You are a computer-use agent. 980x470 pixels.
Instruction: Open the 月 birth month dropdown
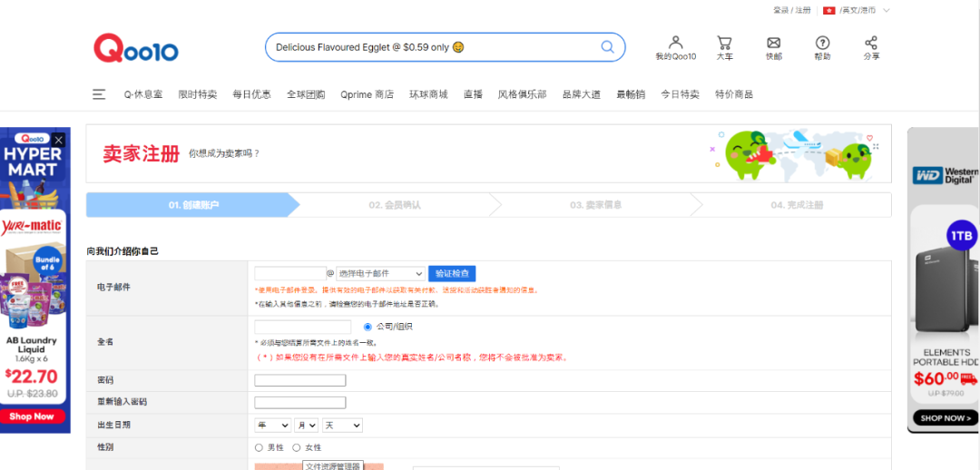[307, 425]
